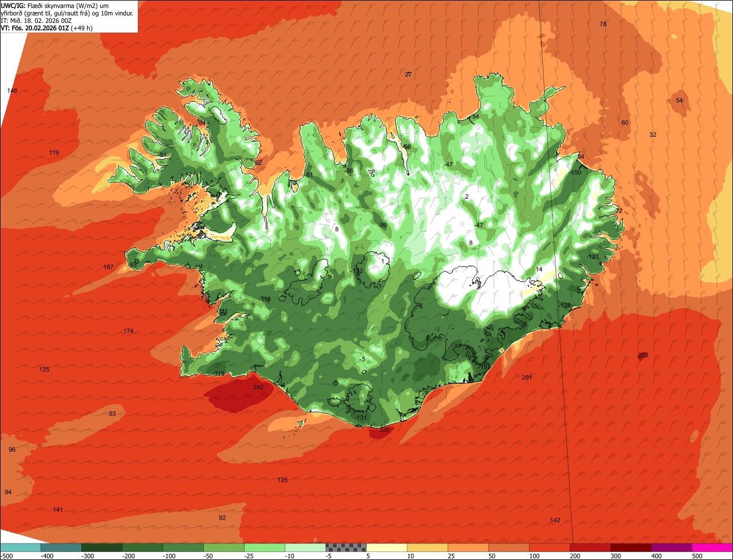This screenshot has width=733, height=560.
Task: Click the 92 value over the southern ocean
Action: [x=222, y=518]
